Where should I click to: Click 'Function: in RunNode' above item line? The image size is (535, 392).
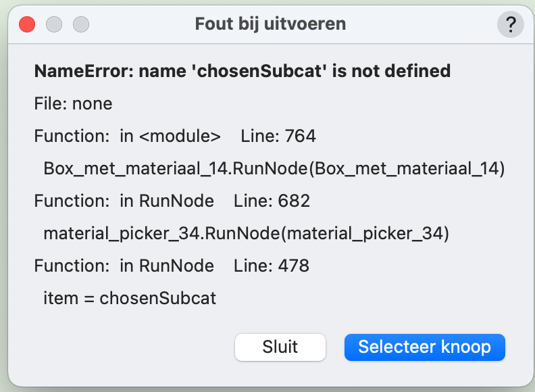click(124, 266)
